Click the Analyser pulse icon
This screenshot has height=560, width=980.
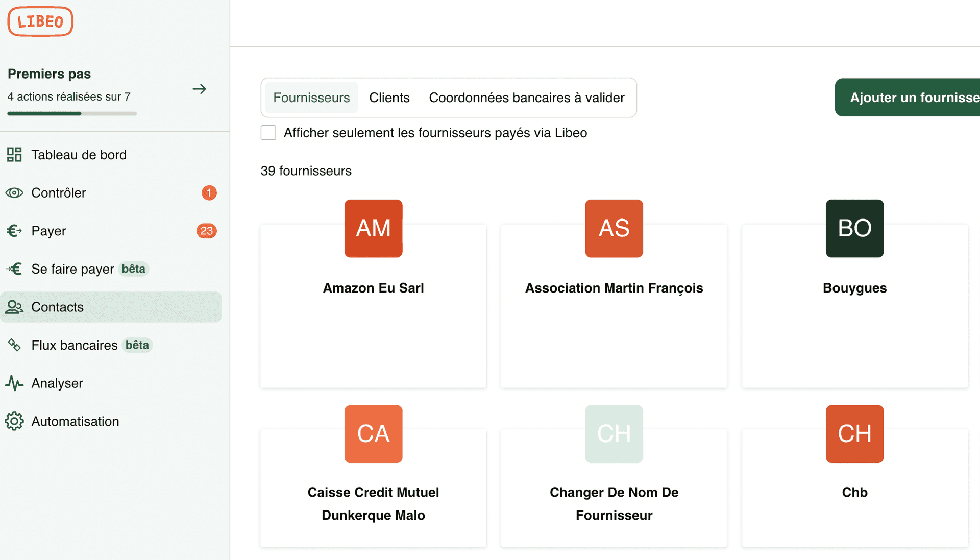[x=14, y=383]
